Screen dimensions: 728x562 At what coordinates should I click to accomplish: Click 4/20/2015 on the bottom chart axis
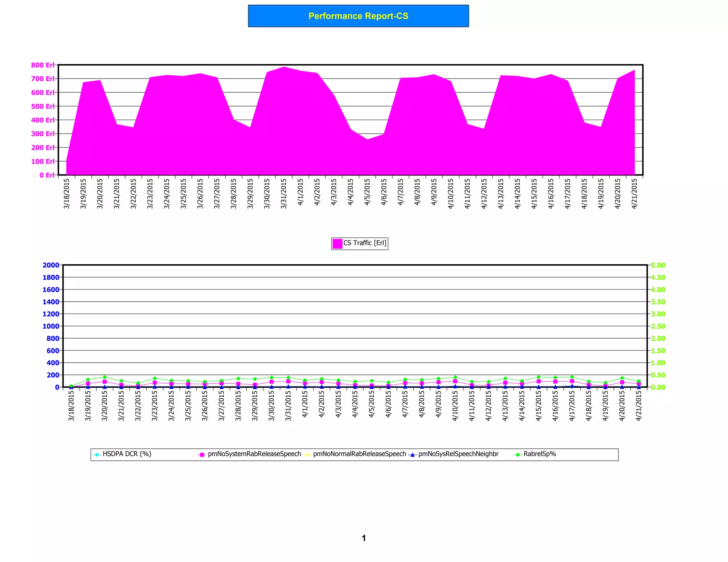pos(622,406)
